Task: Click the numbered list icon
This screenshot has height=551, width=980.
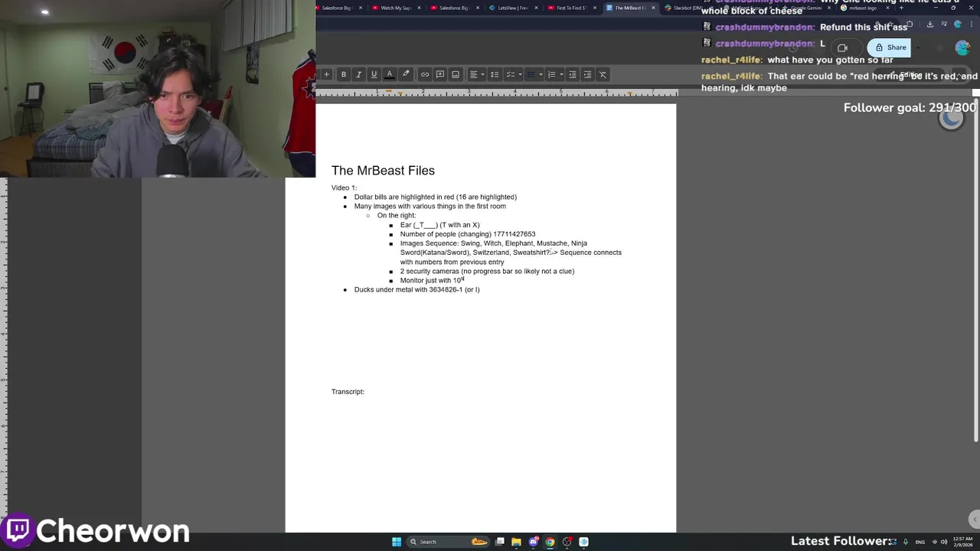Action: (552, 74)
